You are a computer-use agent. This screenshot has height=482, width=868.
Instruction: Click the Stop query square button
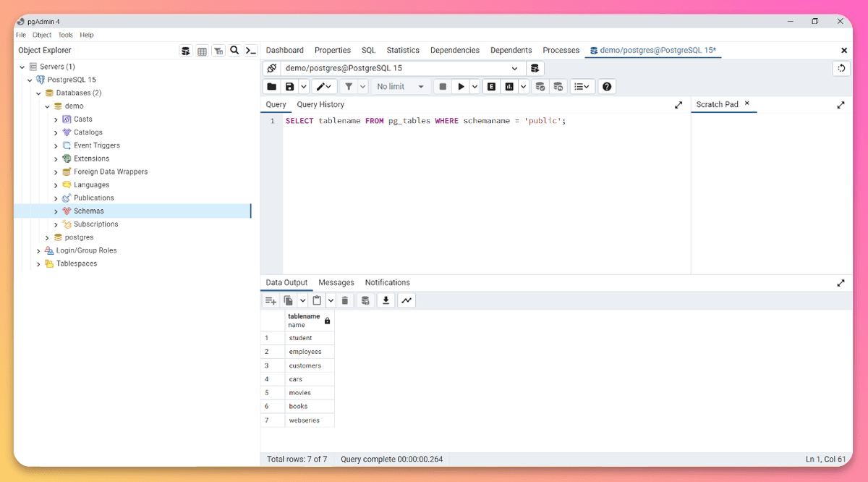tap(443, 87)
